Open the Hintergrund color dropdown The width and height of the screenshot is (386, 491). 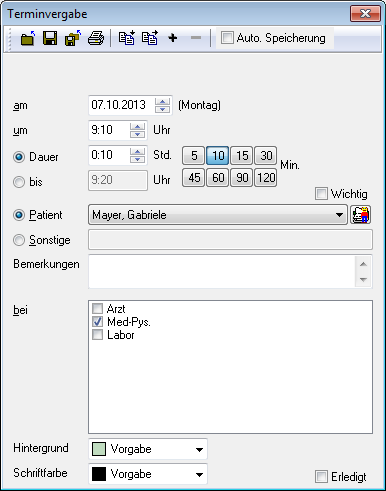[x=199, y=449]
